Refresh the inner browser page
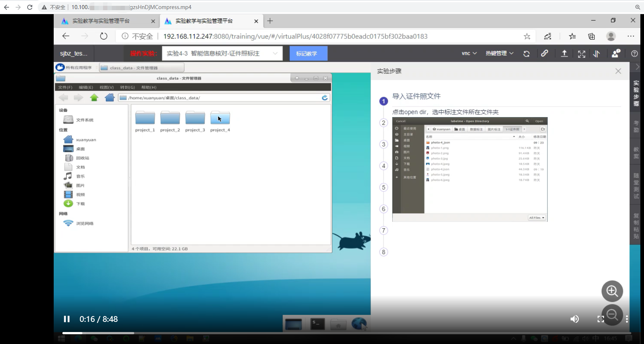644x344 pixels. point(104,36)
